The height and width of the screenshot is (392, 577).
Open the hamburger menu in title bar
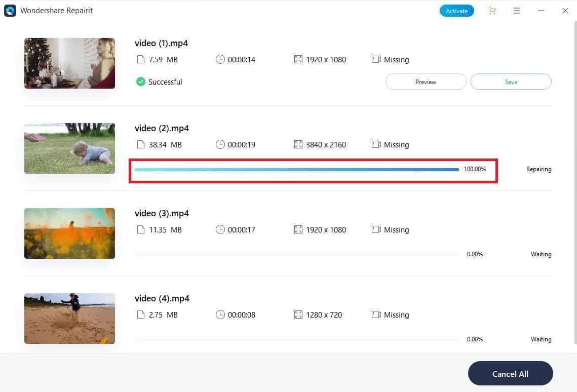coord(516,11)
